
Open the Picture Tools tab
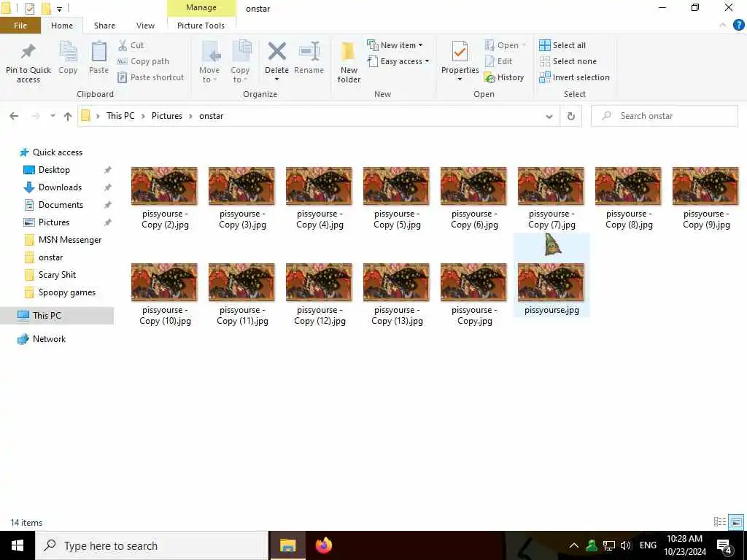201,26
